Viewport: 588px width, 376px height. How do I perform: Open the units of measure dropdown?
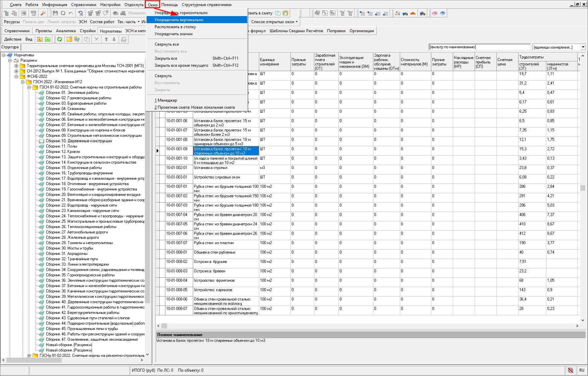pos(583,47)
